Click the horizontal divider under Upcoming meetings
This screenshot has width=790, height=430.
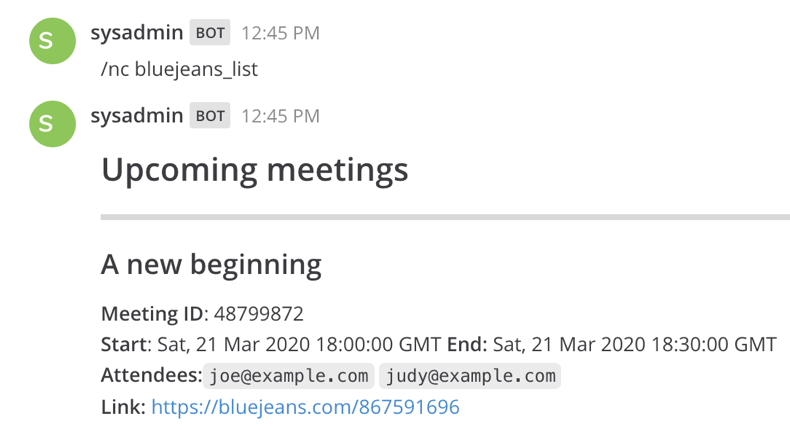(x=445, y=216)
